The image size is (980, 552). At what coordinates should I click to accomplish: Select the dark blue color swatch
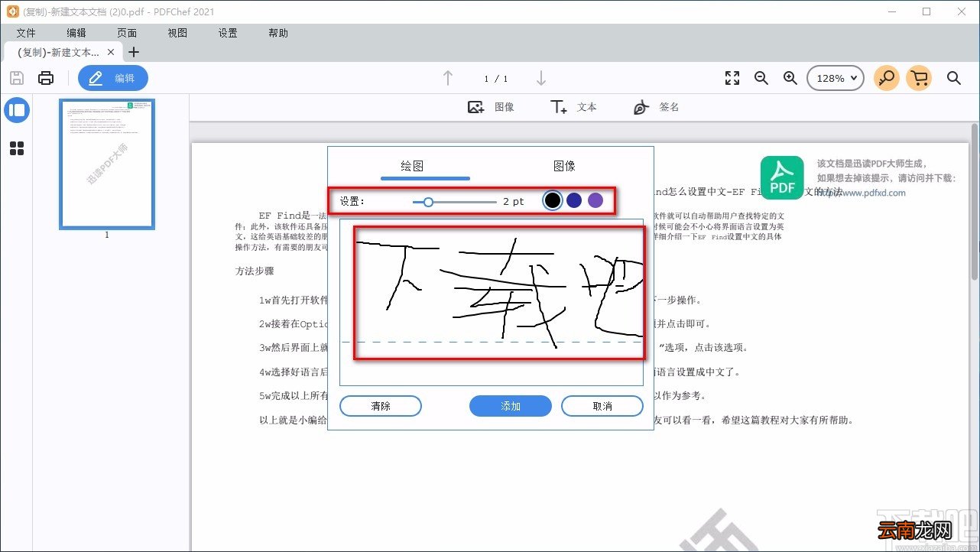click(x=574, y=200)
